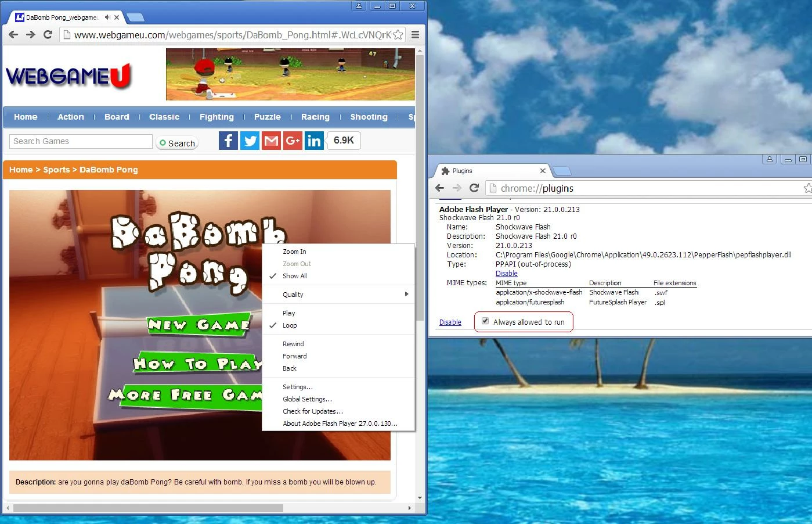Open HOW TO PLAY in the game
The height and width of the screenshot is (524, 812).
pyautogui.click(x=197, y=364)
